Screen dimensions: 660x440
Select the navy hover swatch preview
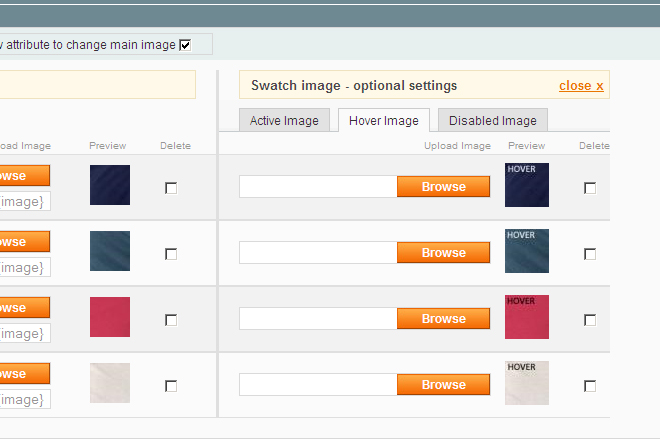click(527, 185)
